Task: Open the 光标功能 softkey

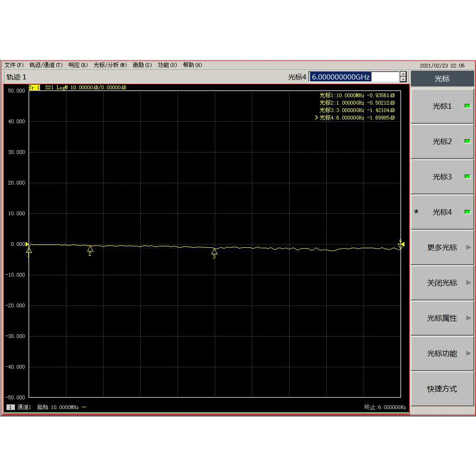Action: 442,353
